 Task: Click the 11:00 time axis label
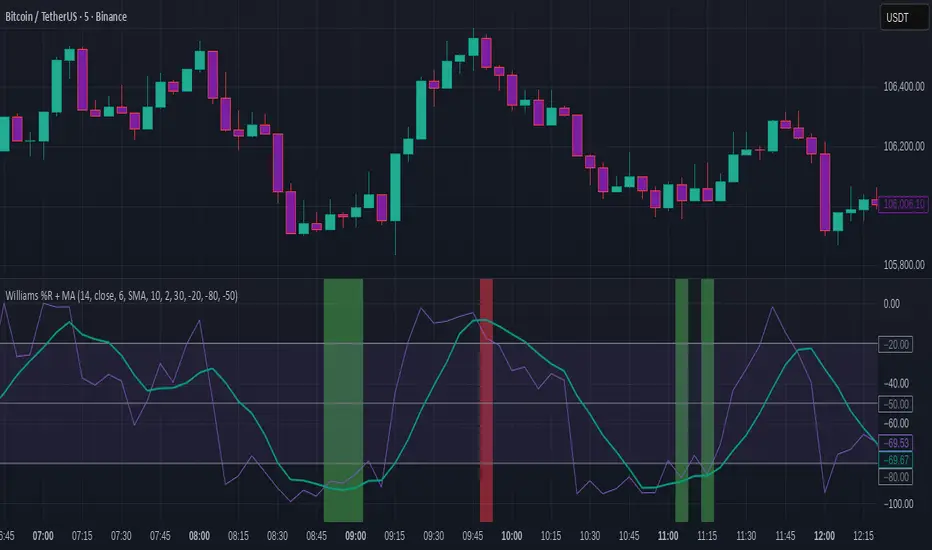tap(669, 537)
